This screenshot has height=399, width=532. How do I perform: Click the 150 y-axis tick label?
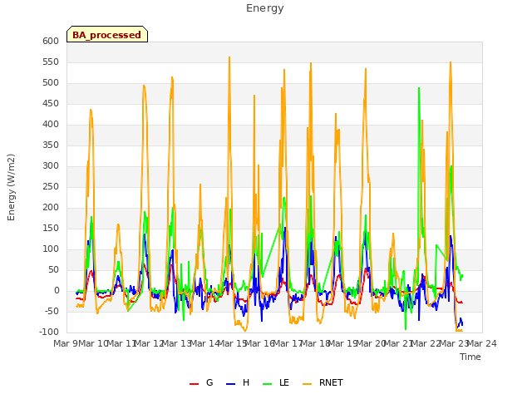click(x=51, y=228)
